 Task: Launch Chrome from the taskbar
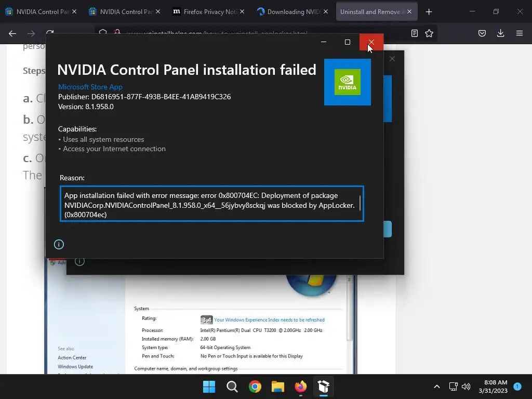[x=255, y=387]
